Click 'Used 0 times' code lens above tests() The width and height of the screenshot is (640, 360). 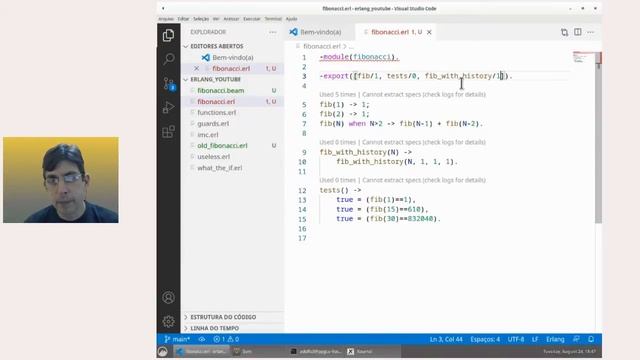(338, 180)
